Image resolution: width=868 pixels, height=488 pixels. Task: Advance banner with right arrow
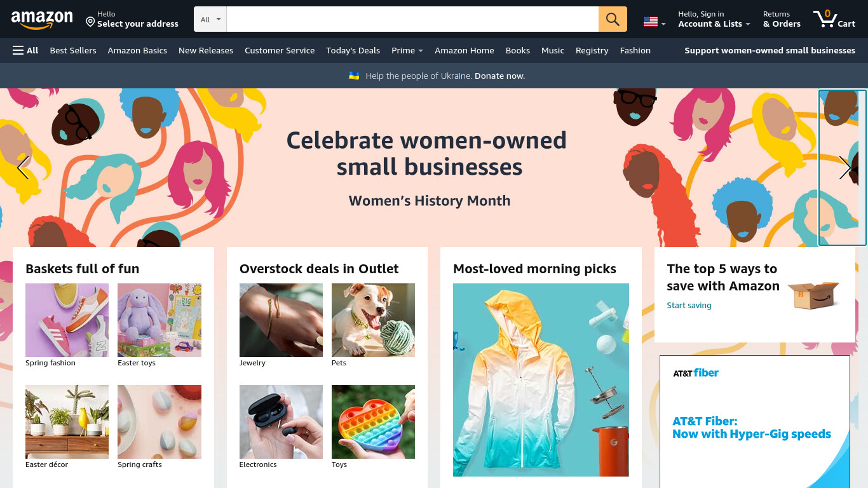click(844, 168)
